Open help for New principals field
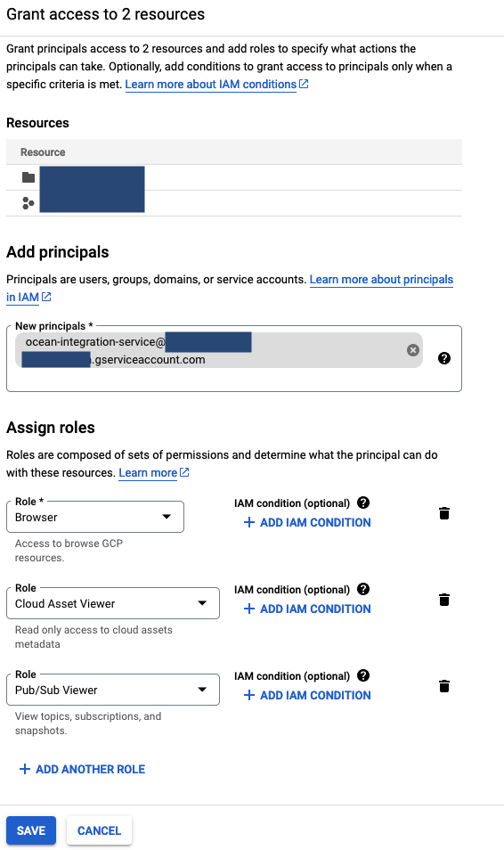 [x=443, y=358]
